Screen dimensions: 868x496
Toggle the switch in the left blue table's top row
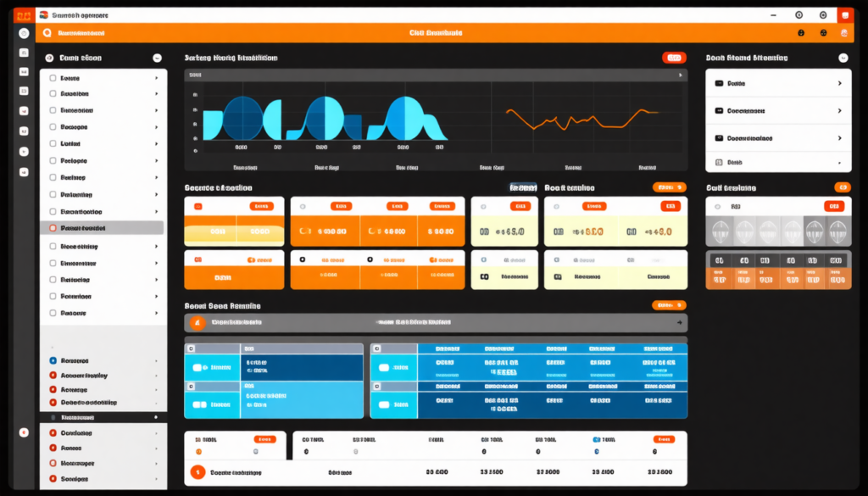200,367
